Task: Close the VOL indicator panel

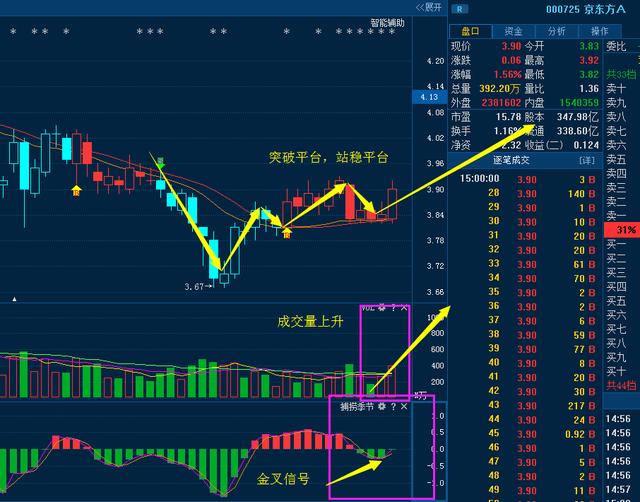Action: coord(404,307)
